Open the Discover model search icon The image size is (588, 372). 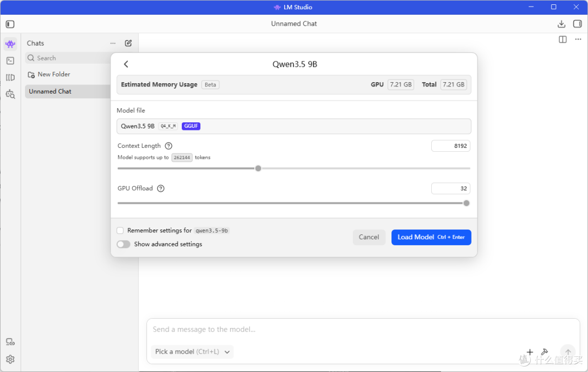(x=10, y=94)
